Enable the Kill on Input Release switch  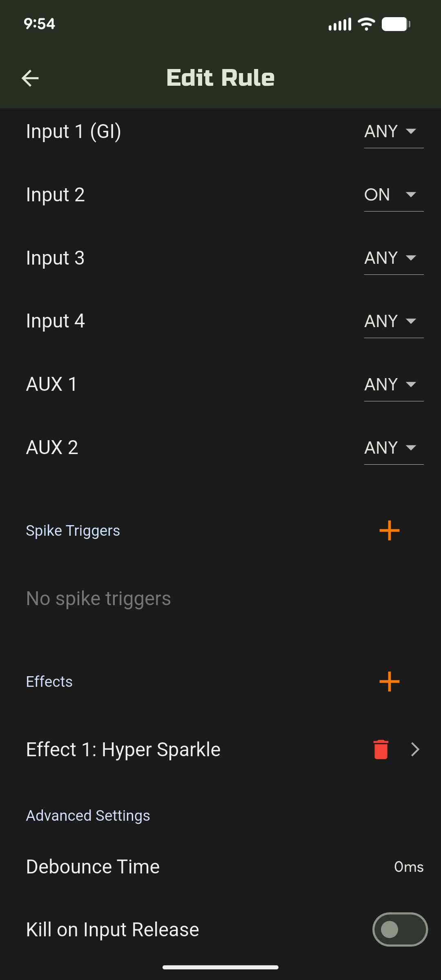coord(400,929)
